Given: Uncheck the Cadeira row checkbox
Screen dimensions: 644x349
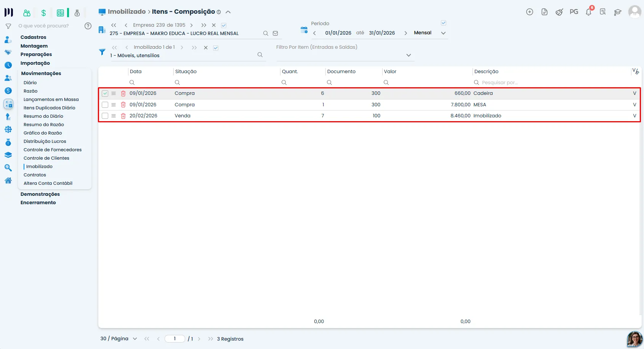Looking at the screenshot, I should click(105, 93).
